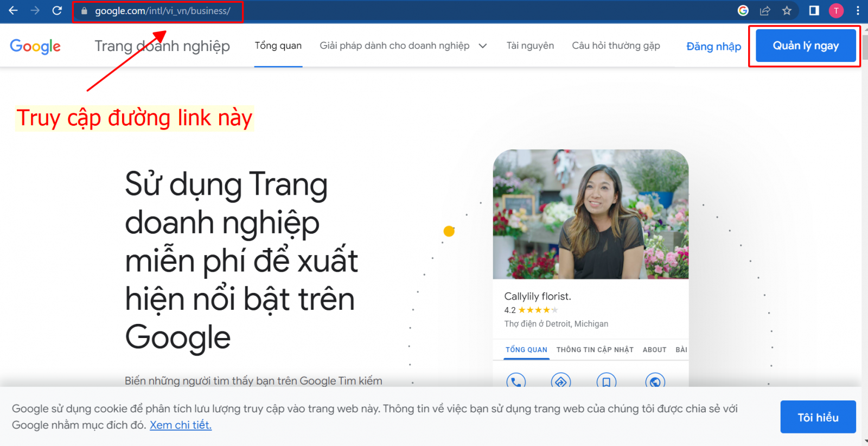Click the Trang doanh nghiệp header title
This screenshot has width=868, height=446.
[x=162, y=46]
